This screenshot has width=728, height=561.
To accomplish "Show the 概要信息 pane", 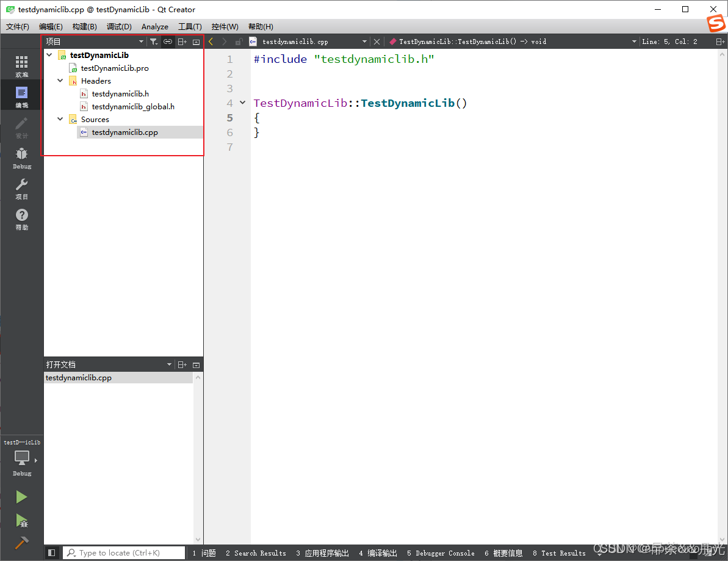I will coord(504,553).
